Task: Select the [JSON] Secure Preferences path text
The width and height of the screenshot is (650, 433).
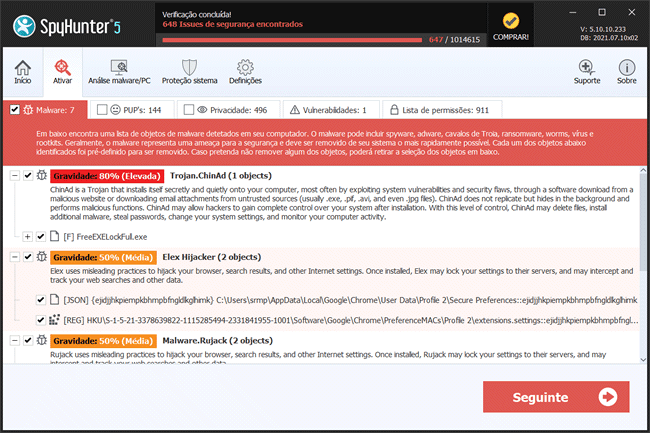Action: pyautogui.click(x=350, y=300)
